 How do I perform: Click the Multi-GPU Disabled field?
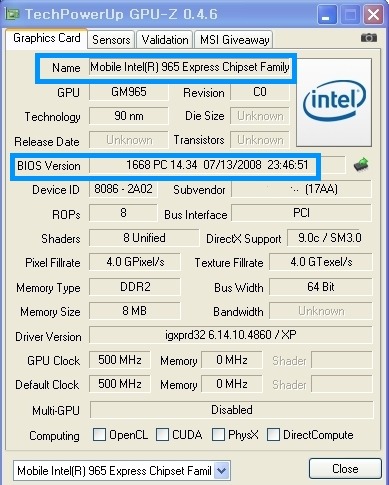(x=232, y=410)
